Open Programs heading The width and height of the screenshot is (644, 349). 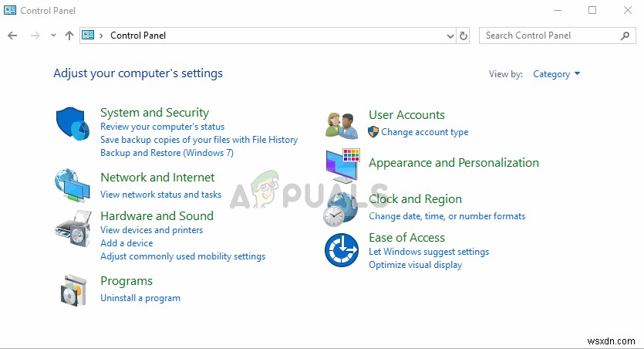[x=126, y=281]
